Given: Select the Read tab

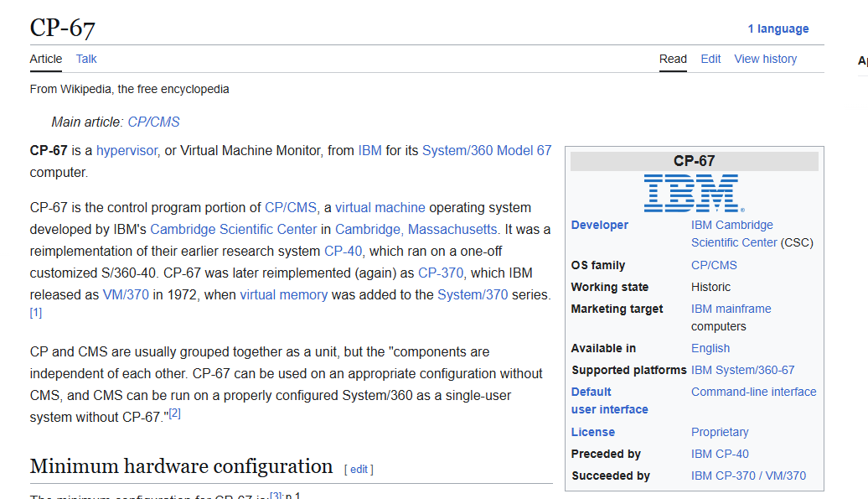Looking at the screenshot, I should pos(673,59).
